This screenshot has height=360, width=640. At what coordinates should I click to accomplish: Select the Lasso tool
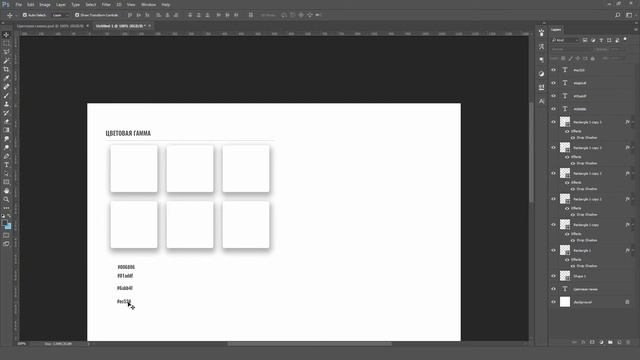6,52
